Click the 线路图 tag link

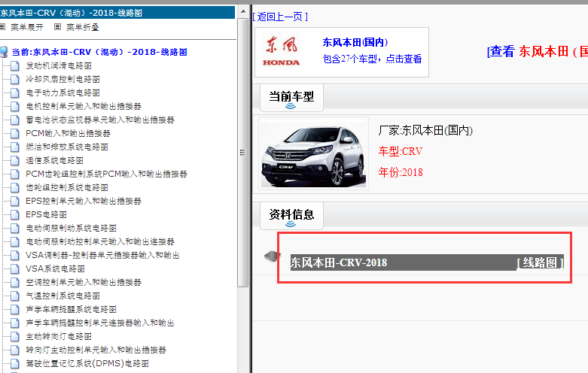click(540, 262)
